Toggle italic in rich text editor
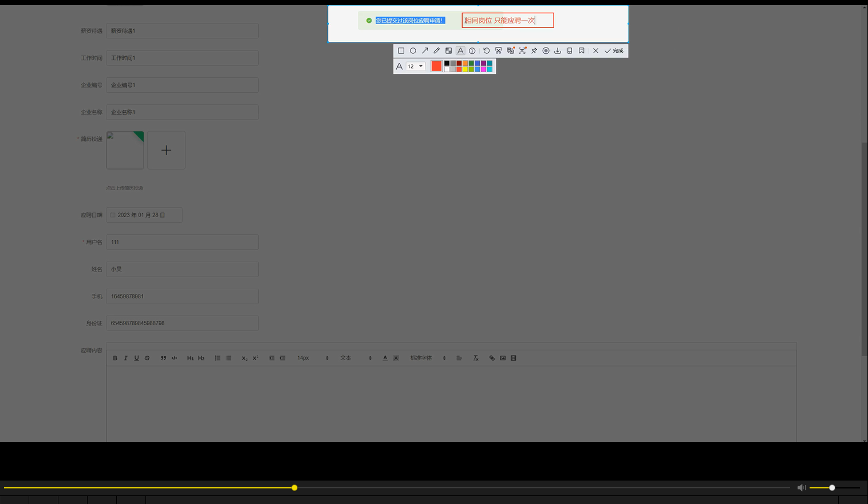Image resolution: width=868 pixels, height=504 pixels. click(x=125, y=358)
